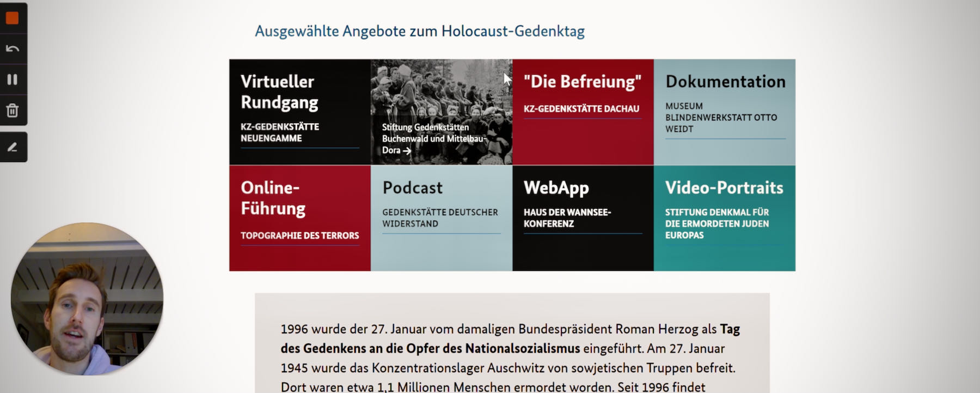The width and height of the screenshot is (980, 393).
Task: Click the Ausgewählte Angebote zum Holocaust-Gedenktag heading
Action: pyautogui.click(x=419, y=31)
